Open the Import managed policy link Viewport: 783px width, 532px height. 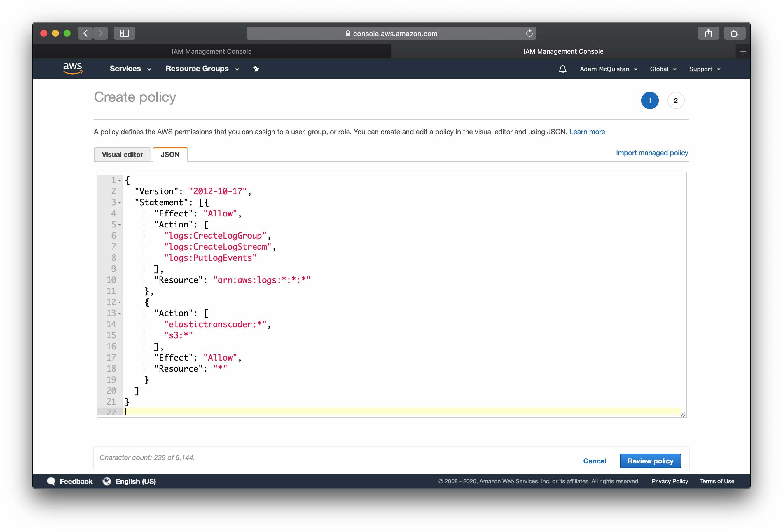coord(652,153)
